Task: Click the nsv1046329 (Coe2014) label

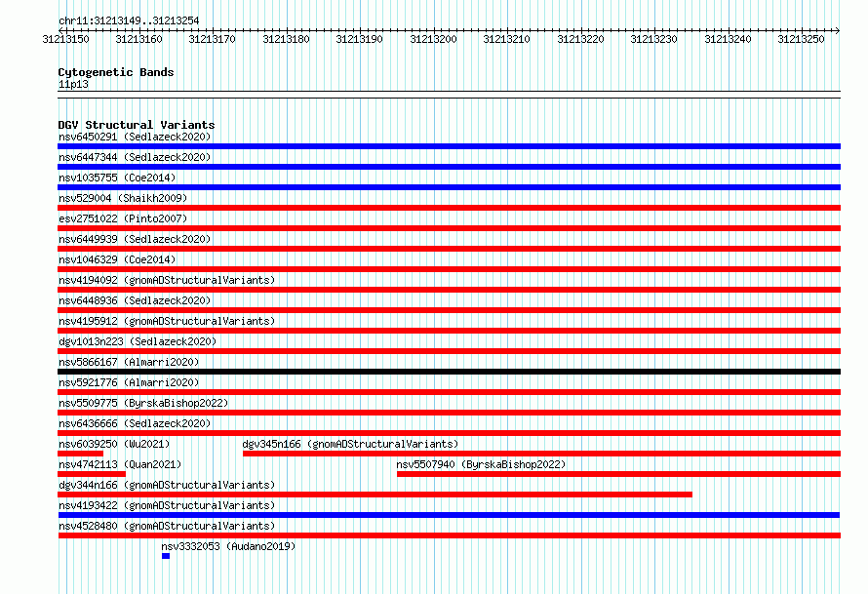Action: click(117, 259)
